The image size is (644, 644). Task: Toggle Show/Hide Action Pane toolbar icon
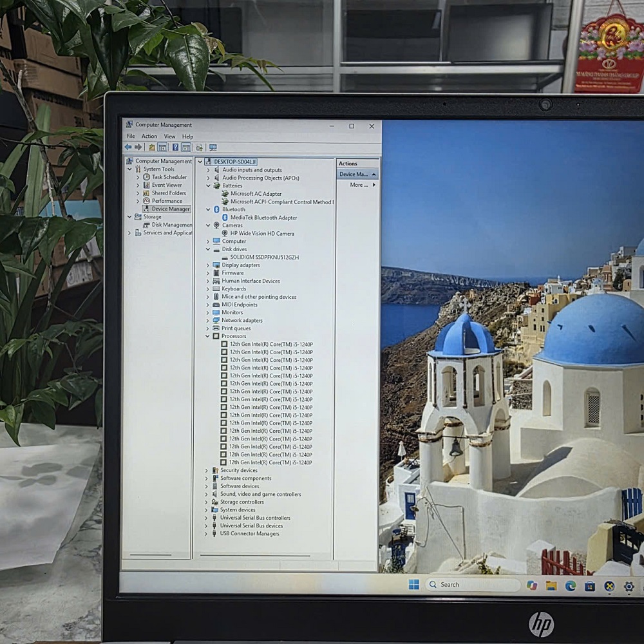point(186,147)
